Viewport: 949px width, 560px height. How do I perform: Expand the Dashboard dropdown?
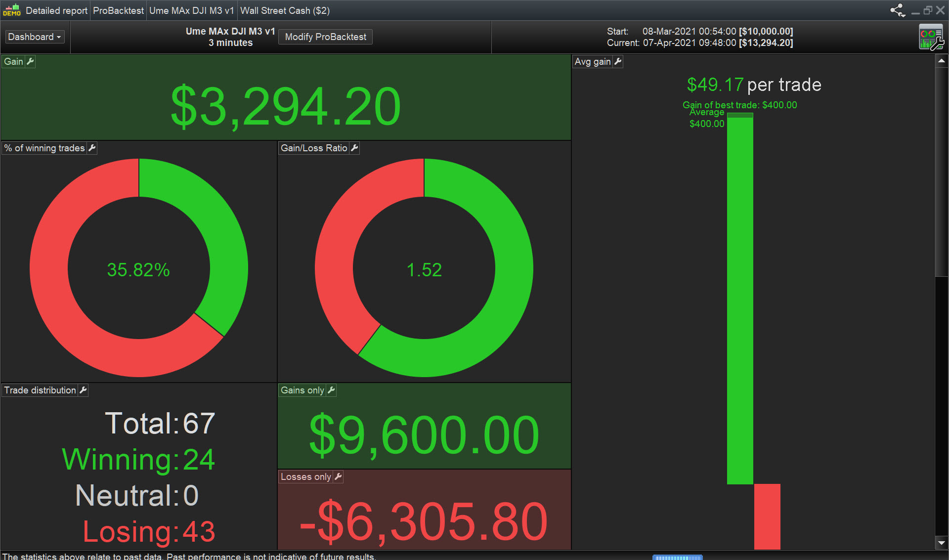[x=35, y=37]
